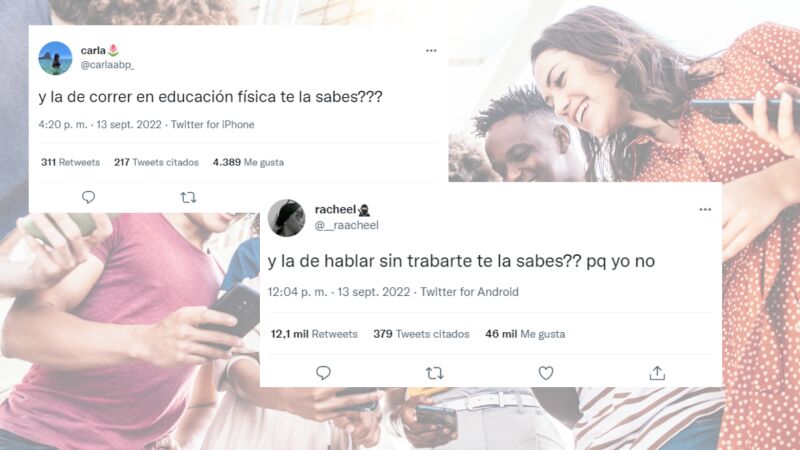Screen dimensions: 800x450
Task: Open the @carlaabp_ handle
Action: [x=107, y=65]
